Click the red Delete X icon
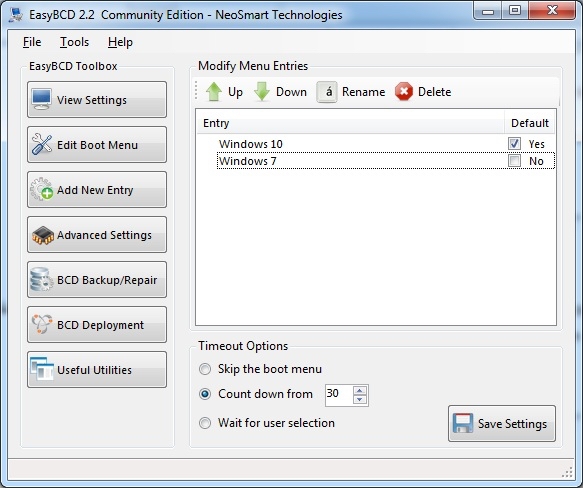583x488 pixels. click(404, 92)
